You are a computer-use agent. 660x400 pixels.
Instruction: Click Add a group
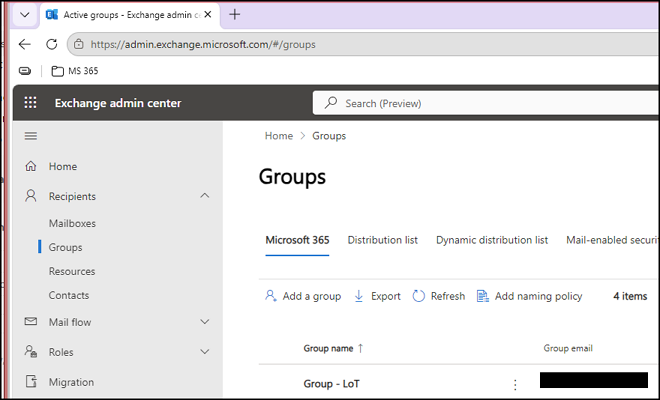[x=303, y=296]
